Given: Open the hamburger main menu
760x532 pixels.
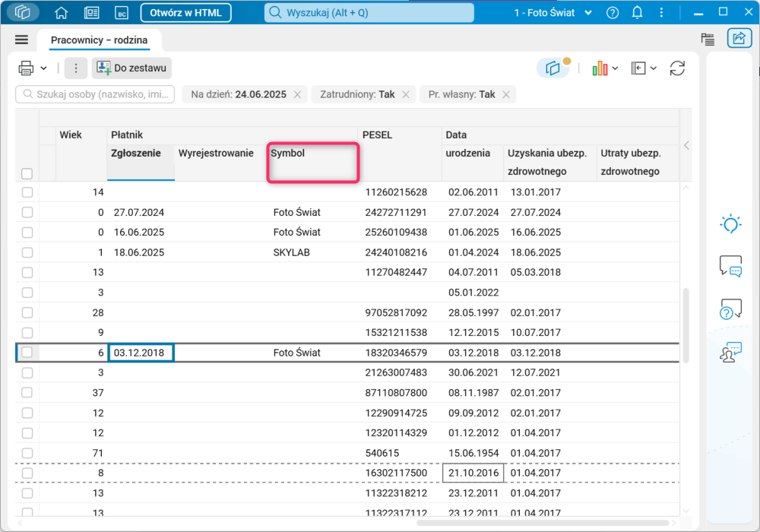Looking at the screenshot, I should (x=21, y=40).
